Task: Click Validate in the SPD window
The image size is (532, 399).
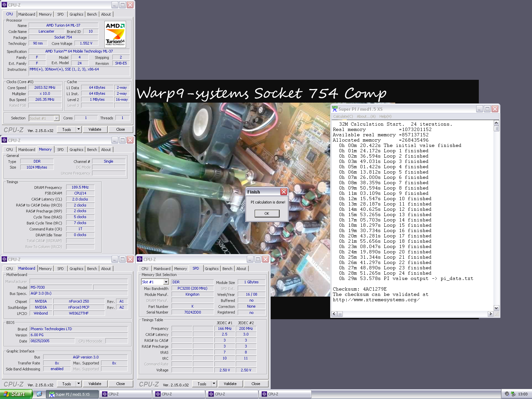Action: 230,384
